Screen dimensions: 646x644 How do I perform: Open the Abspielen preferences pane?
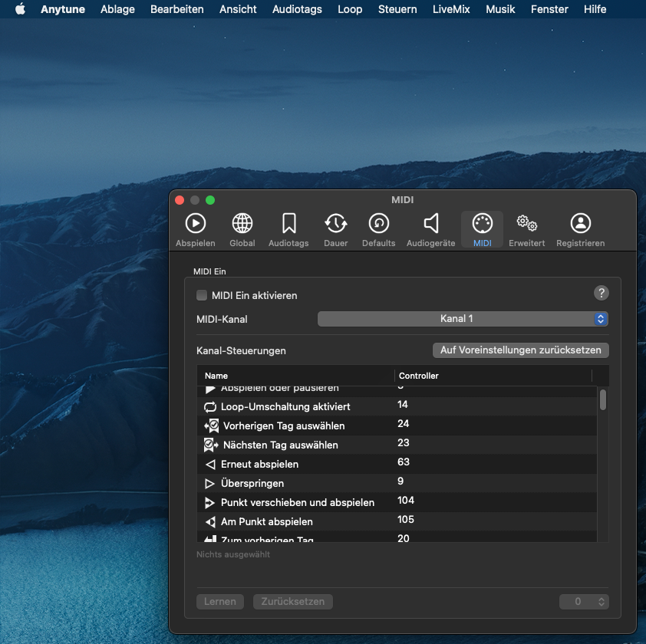pyautogui.click(x=196, y=230)
